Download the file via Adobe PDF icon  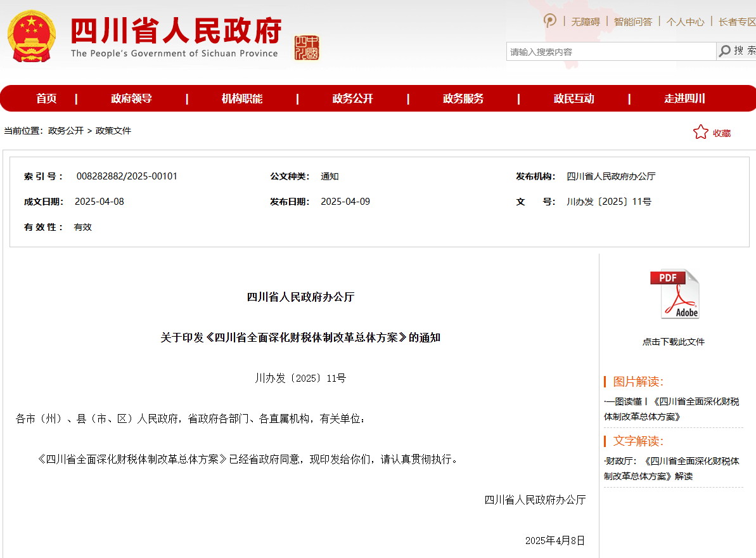pyautogui.click(x=674, y=294)
